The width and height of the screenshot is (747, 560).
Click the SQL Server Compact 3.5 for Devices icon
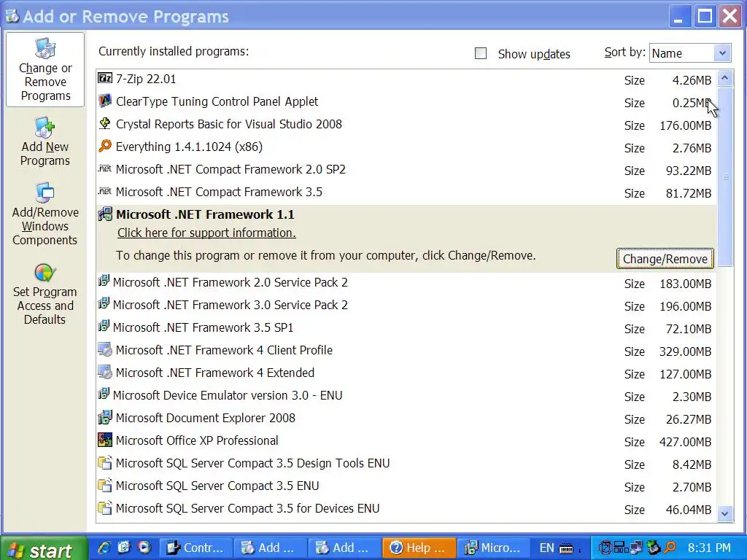click(105, 507)
